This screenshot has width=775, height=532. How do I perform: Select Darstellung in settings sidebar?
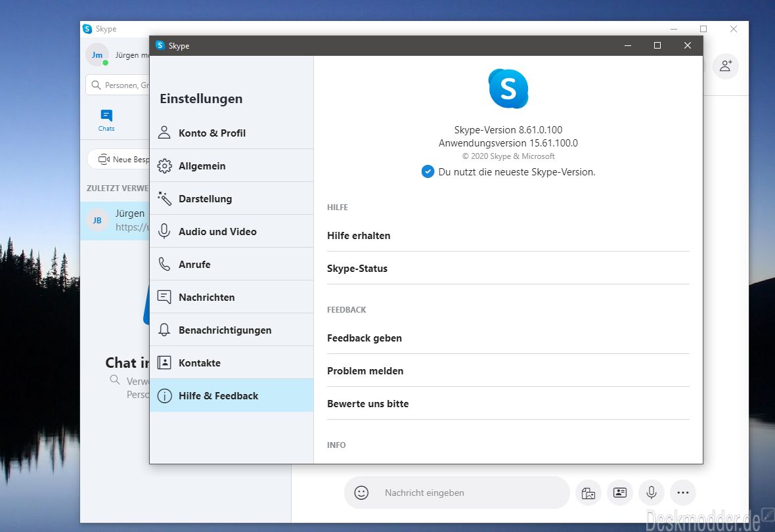click(x=231, y=198)
